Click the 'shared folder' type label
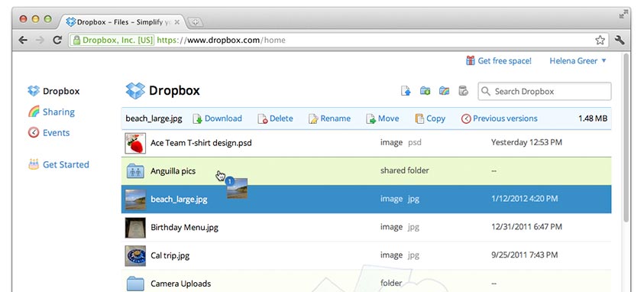 tap(404, 170)
